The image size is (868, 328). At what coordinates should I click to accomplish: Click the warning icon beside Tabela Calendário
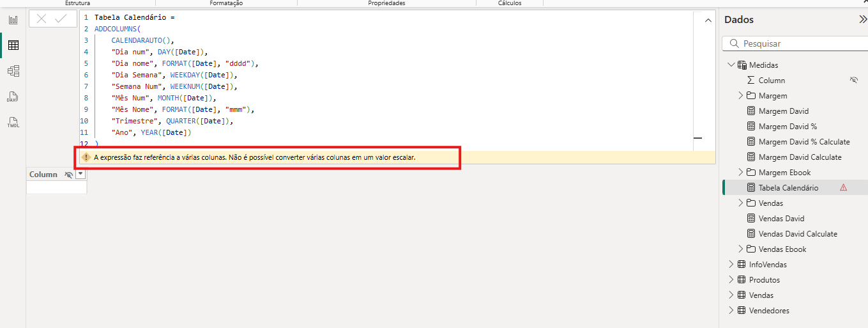coord(843,187)
